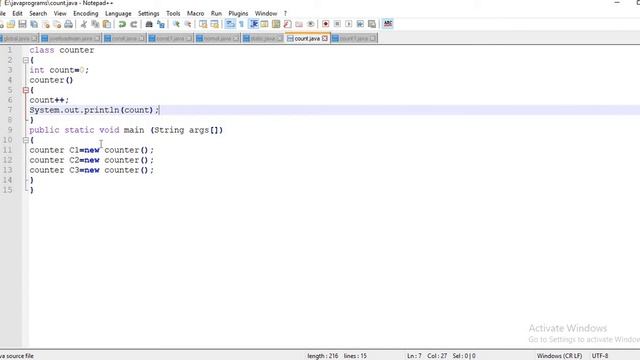Open the Settings menu
Viewport: 640px width, 360px height.
(149, 13)
